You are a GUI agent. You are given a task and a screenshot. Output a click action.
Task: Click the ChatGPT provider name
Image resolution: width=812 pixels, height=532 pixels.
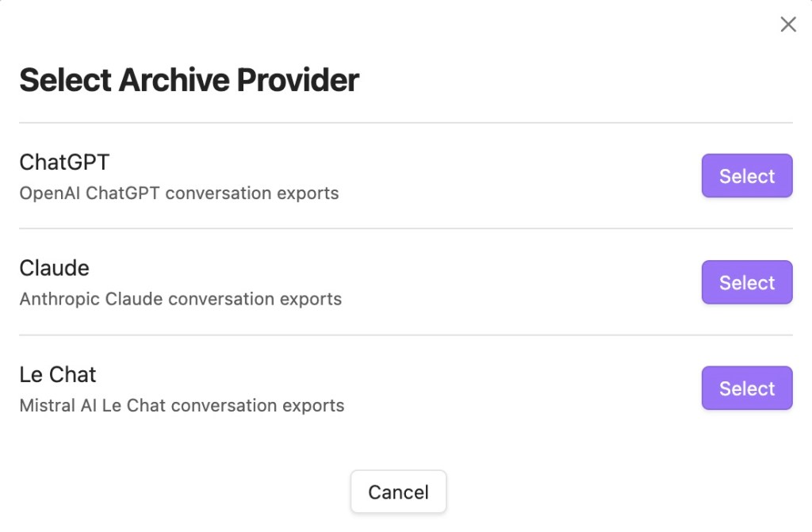64,162
